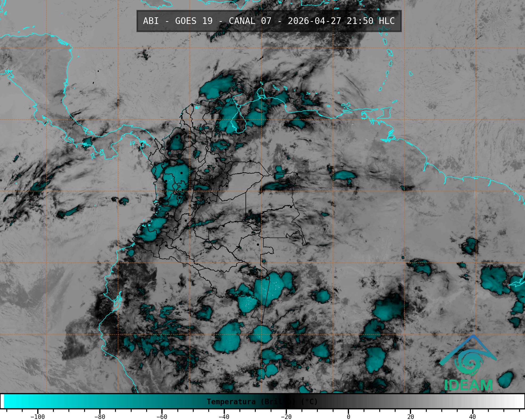Click the -60 tick label on colorbar

pyautogui.click(x=162, y=417)
